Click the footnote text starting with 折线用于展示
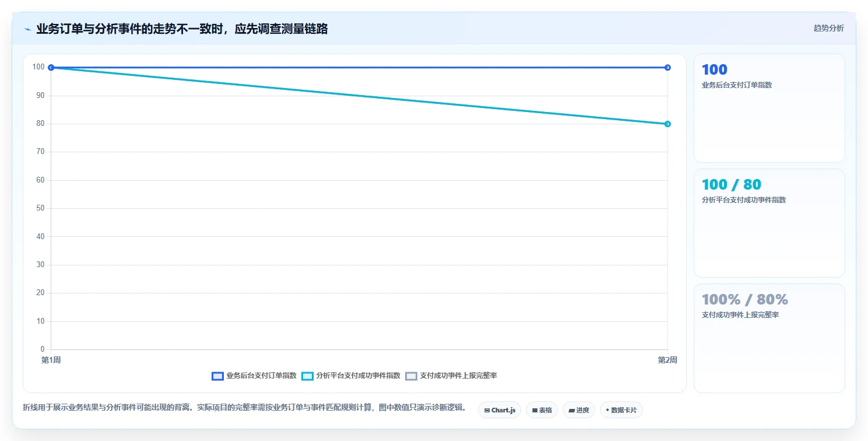Image resolution: width=868 pixels, height=441 pixels. [x=244, y=407]
